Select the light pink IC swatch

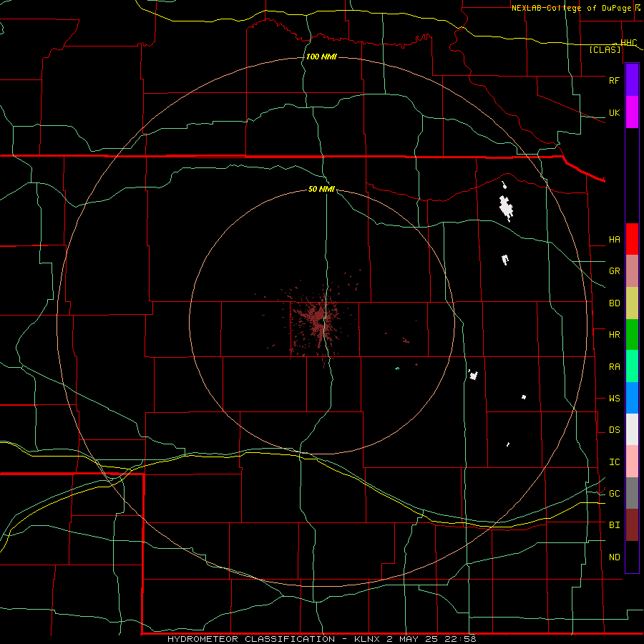point(632,462)
